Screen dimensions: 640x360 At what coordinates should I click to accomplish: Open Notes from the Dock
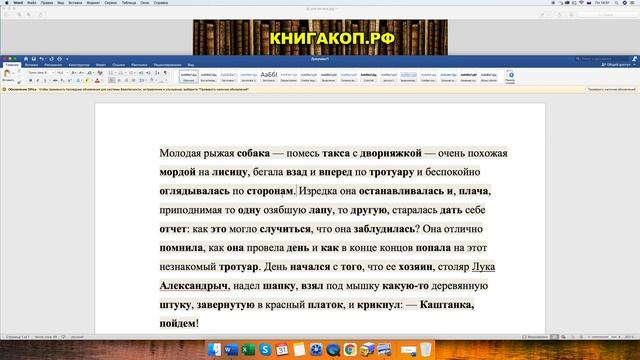click(x=299, y=350)
